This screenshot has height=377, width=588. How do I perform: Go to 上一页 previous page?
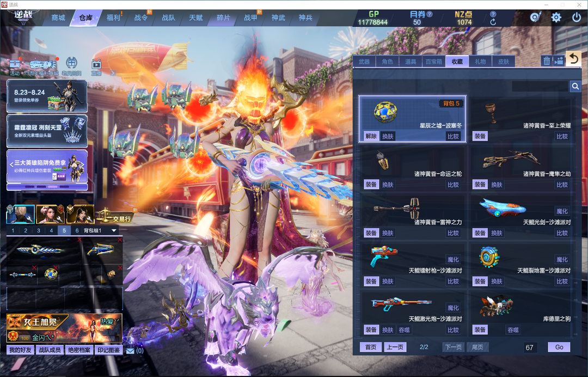click(x=395, y=347)
